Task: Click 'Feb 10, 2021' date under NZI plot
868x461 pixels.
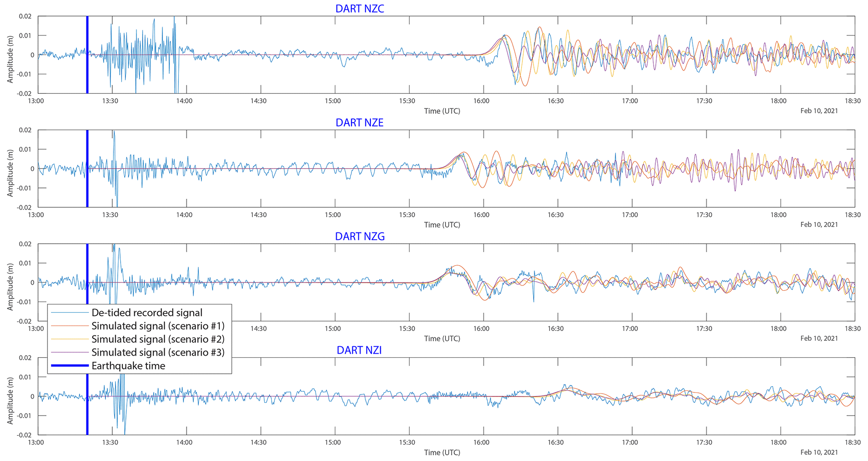Action: coord(819,452)
